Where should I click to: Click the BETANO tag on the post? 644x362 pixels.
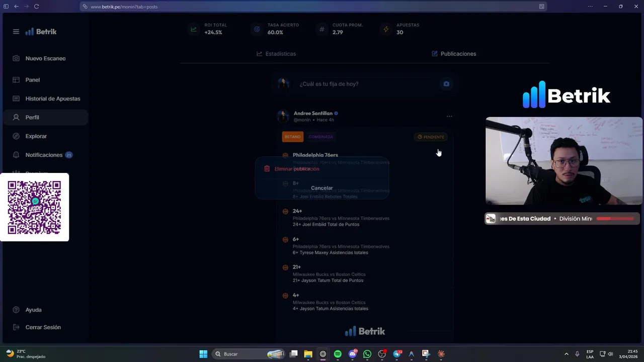(293, 137)
